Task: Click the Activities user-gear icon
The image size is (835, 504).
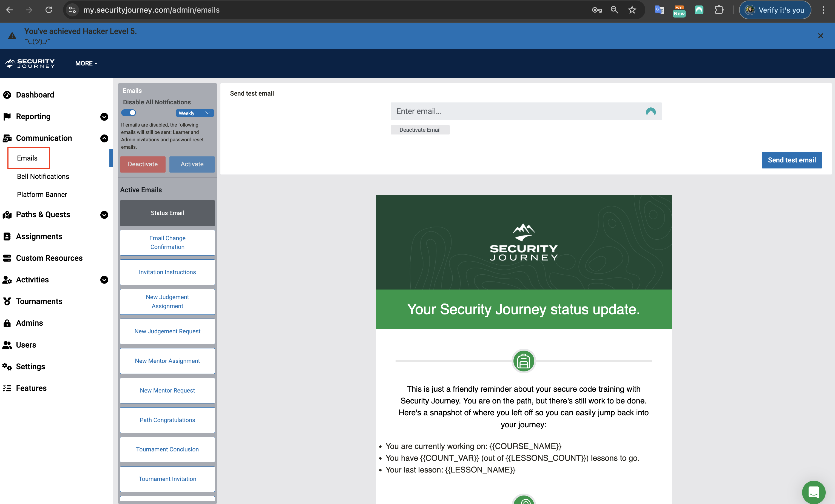Action: click(7, 279)
